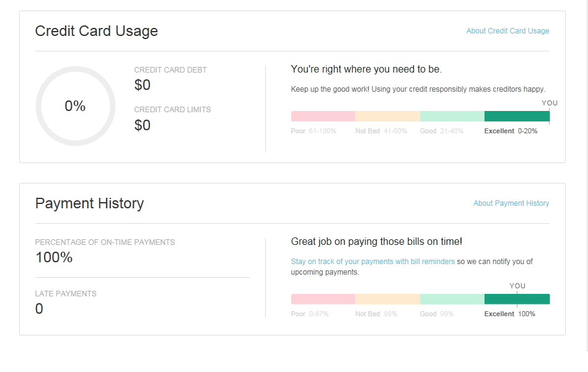Click the Credit Card Limits $0 value
588x372 pixels.
[143, 125]
